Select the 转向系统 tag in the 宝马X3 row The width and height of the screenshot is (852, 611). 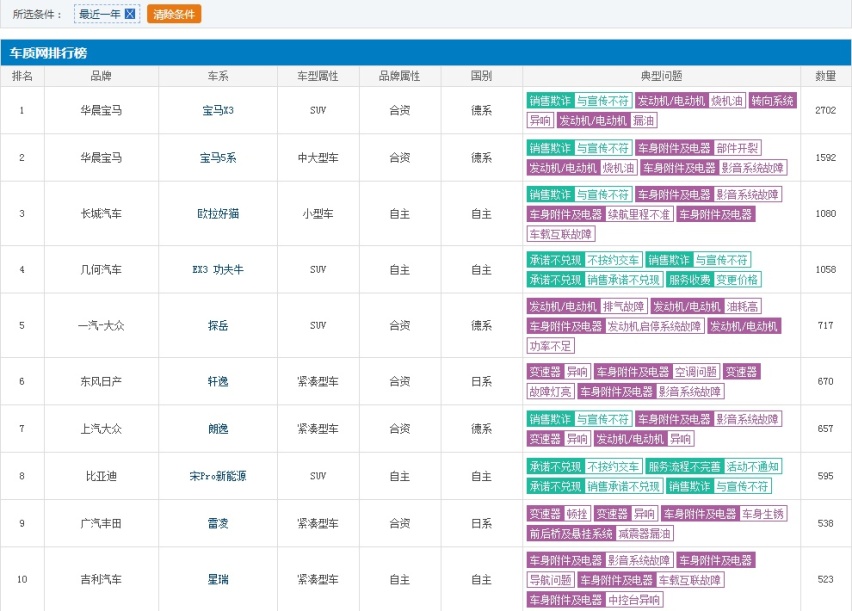click(x=772, y=101)
